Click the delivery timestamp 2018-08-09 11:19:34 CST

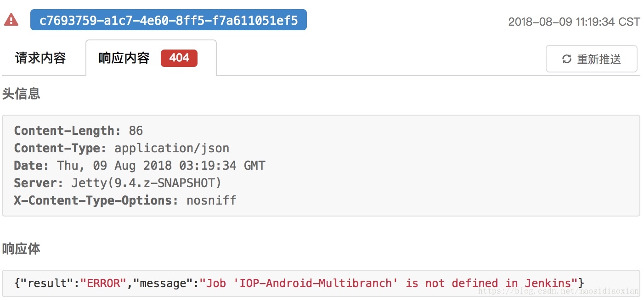tap(574, 22)
